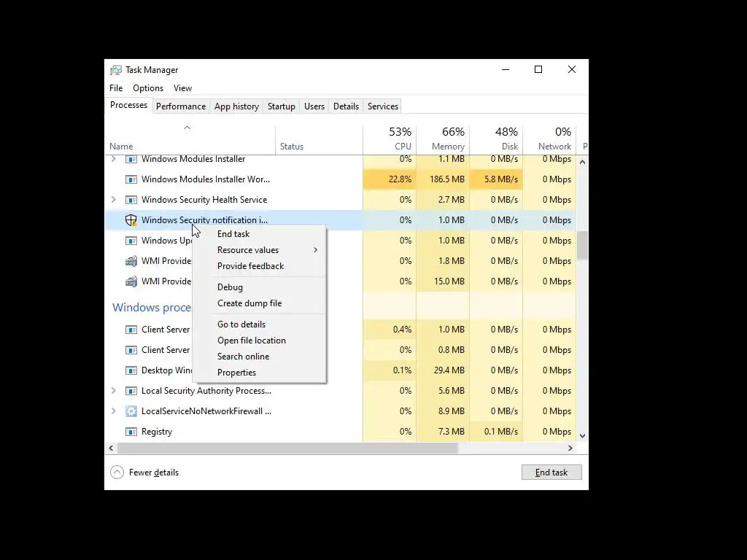This screenshot has height=560, width=747.
Task: Click the Windows Security Health Service icon
Action: [131, 200]
